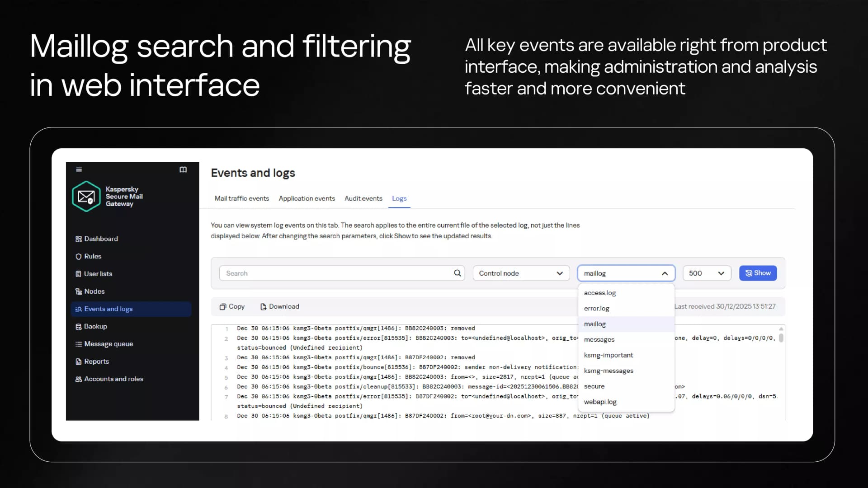The image size is (868, 488).
Task: Click the Reports icon in sidebar
Action: 79,361
